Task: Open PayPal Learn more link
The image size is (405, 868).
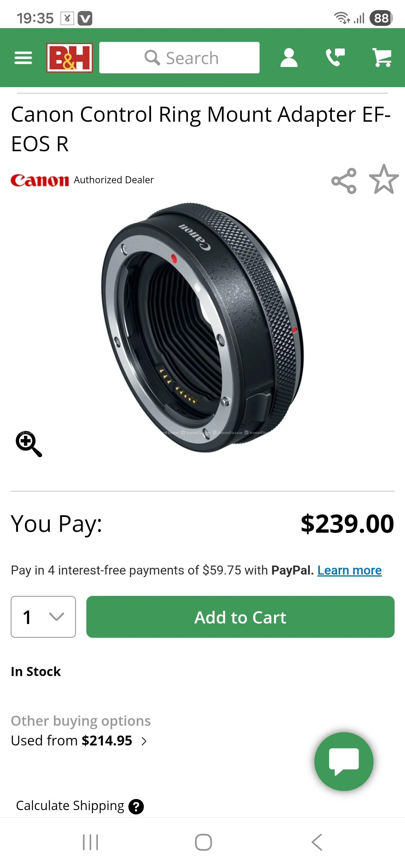Action: (x=349, y=570)
